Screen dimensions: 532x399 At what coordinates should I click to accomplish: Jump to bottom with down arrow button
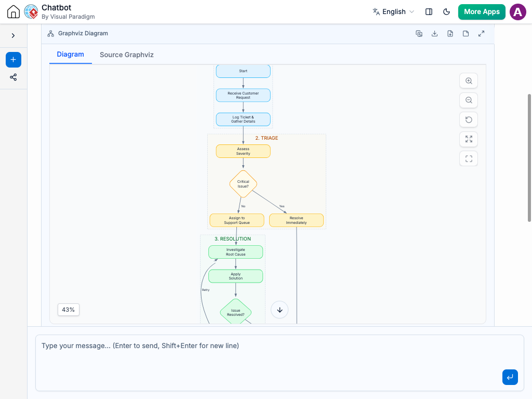(280, 310)
